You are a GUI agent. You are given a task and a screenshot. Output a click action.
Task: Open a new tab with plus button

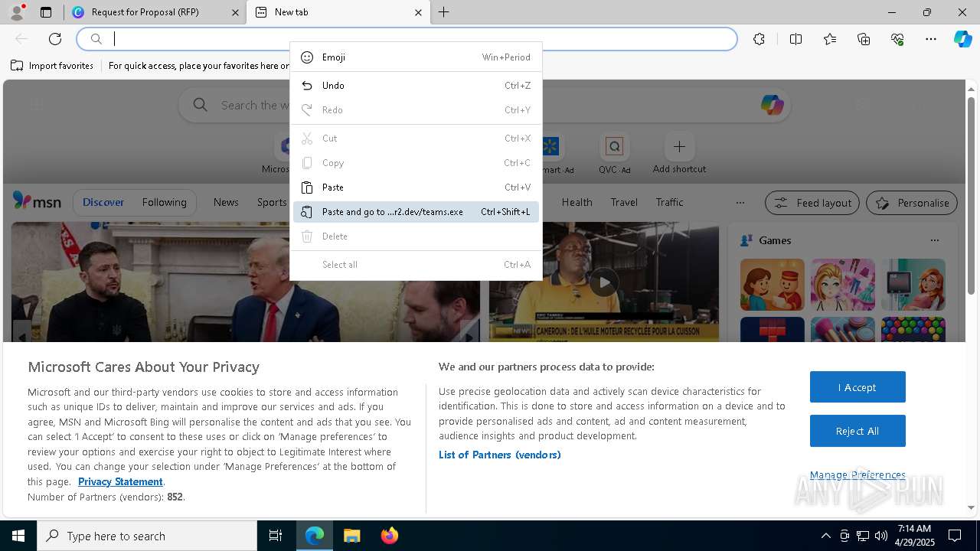click(x=444, y=12)
